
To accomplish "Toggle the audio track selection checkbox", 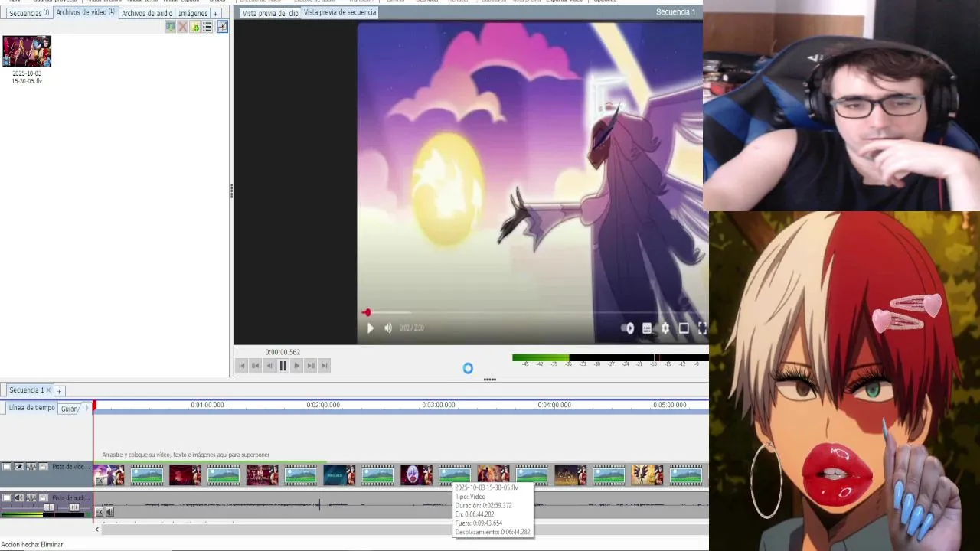I will pos(7,498).
